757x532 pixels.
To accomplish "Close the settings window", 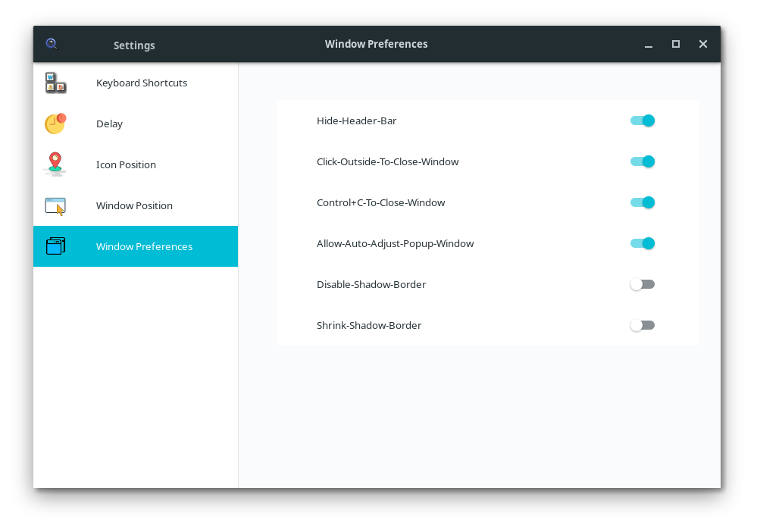I will [703, 44].
